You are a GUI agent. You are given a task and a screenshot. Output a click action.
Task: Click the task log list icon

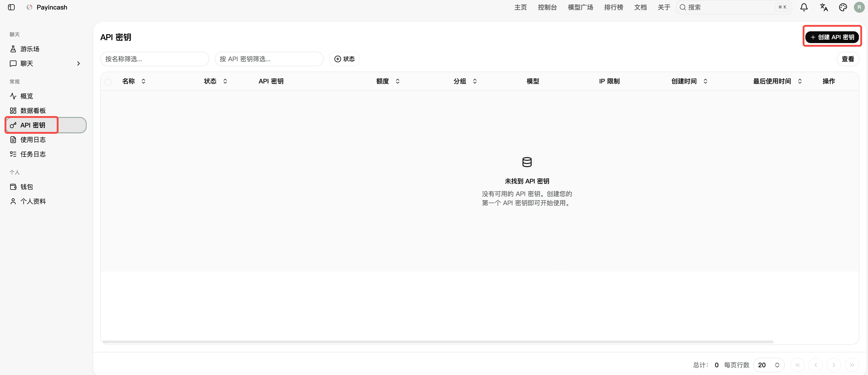[x=13, y=154]
